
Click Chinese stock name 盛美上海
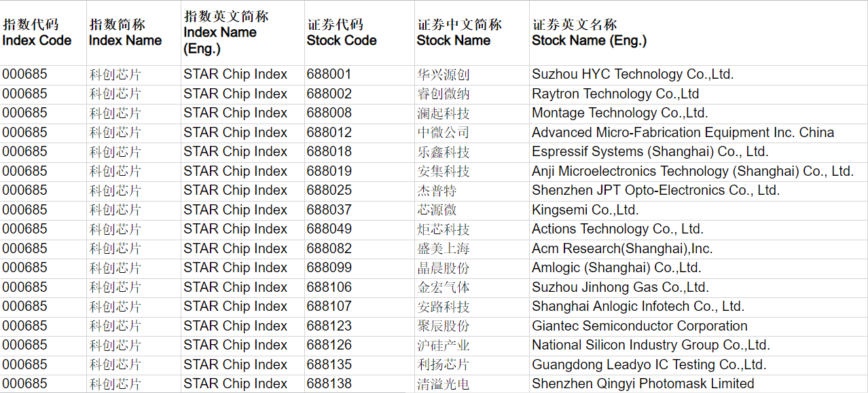444,248
